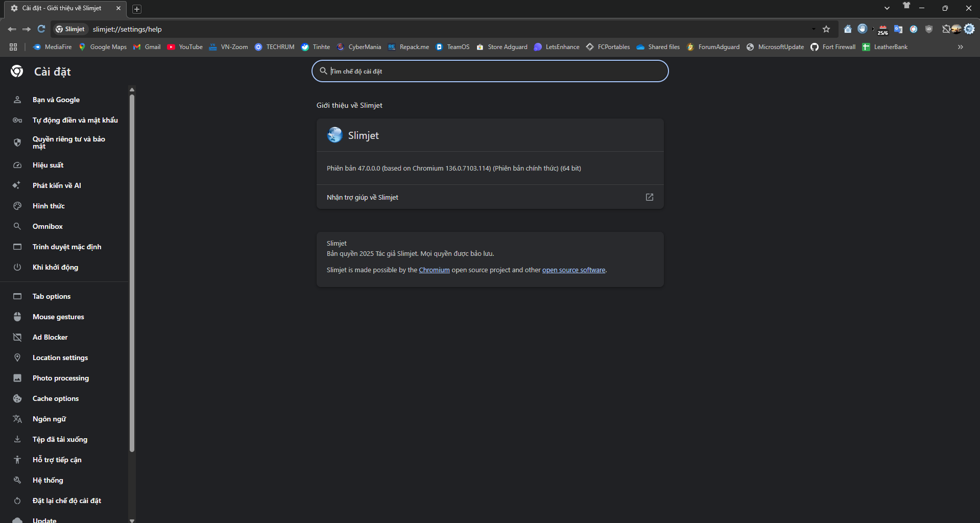Click the uBlock Origin extension icon
The width and height of the screenshot is (980, 523).
(929, 29)
